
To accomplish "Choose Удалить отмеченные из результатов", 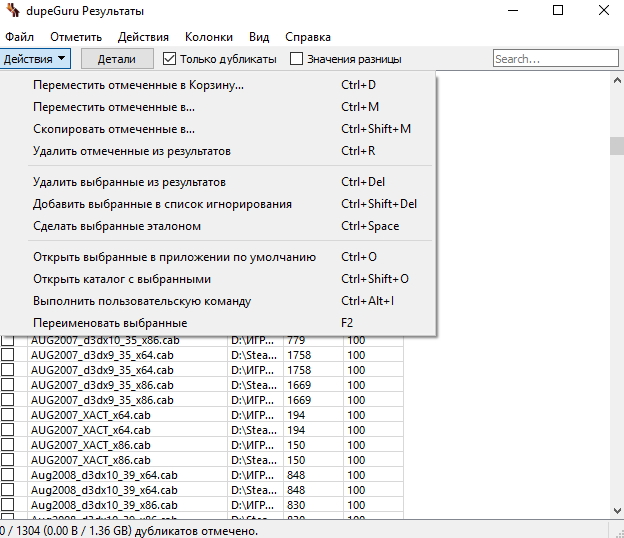I will pos(132,151).
